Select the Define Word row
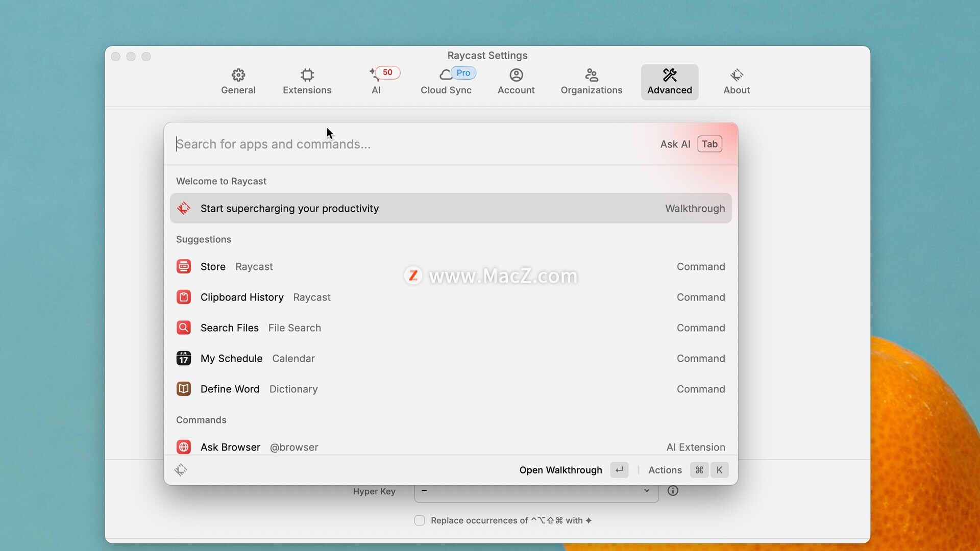980x551 pixels. coord(451,389)
